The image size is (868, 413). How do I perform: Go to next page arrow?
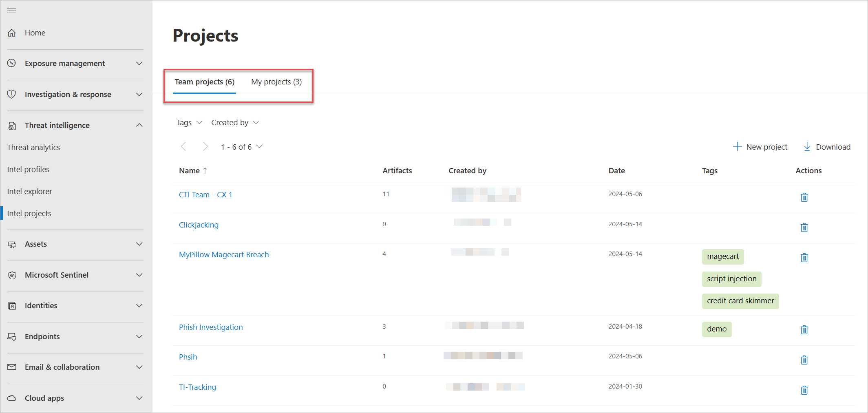pyautogui.click(x=205, y=147)
